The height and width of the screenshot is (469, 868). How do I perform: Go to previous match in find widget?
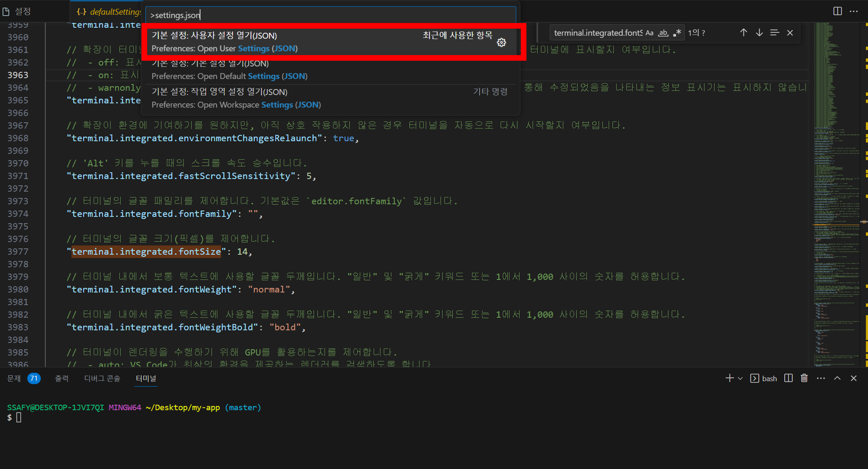click(743, 33)
